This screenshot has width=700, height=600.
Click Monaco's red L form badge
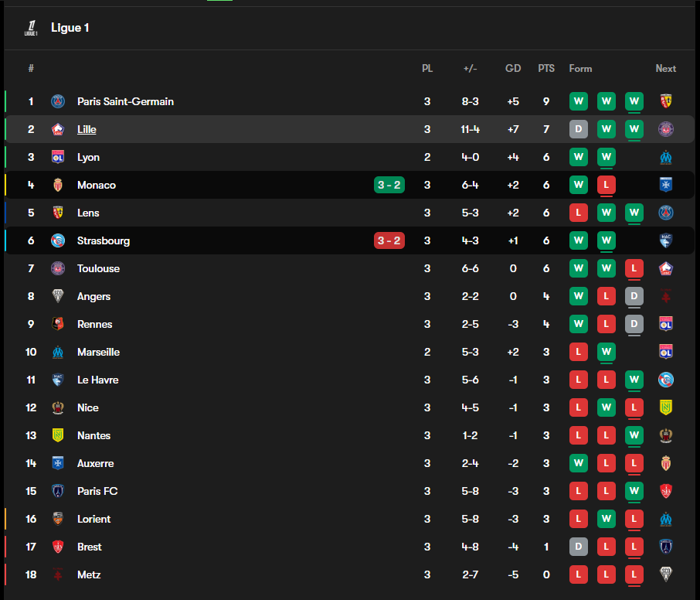point(607,185)
